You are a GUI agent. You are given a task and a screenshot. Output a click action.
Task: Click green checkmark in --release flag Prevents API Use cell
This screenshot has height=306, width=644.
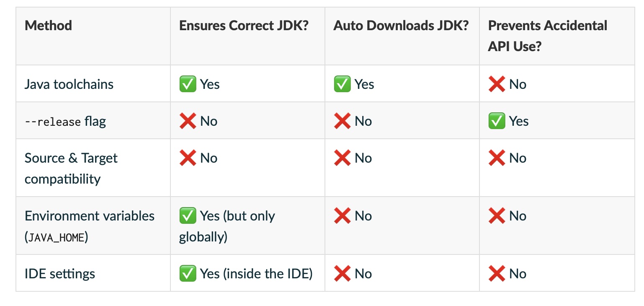point(497,121)
